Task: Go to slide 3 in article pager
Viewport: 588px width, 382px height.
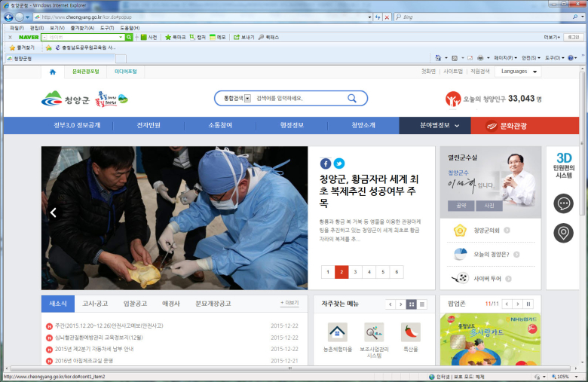Action: coord(355,272)
